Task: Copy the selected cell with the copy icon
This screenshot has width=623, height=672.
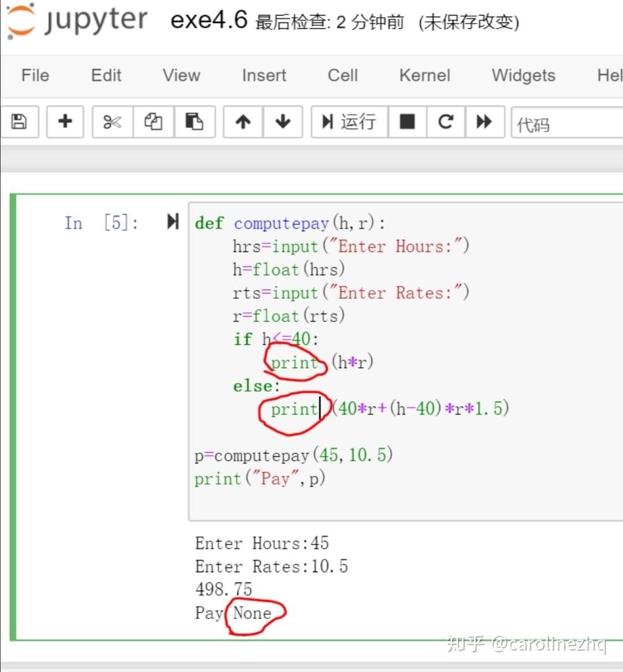Action: click(x=153, y=122)
